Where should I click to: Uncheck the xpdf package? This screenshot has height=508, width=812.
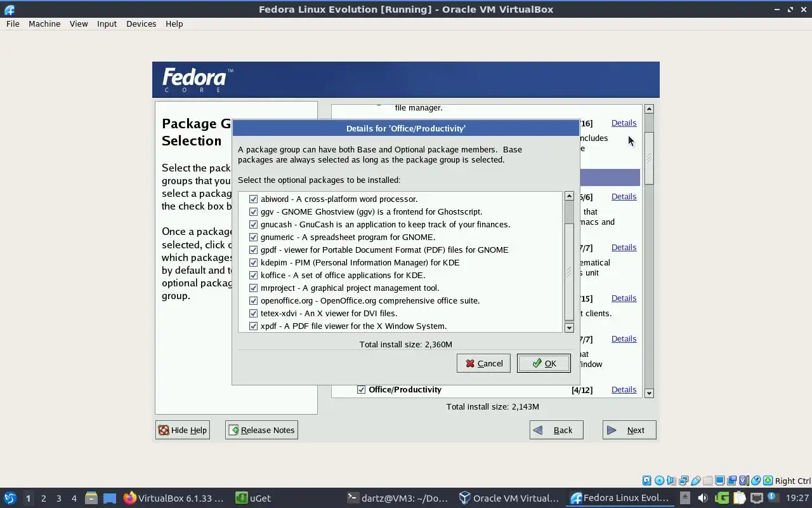254,326
